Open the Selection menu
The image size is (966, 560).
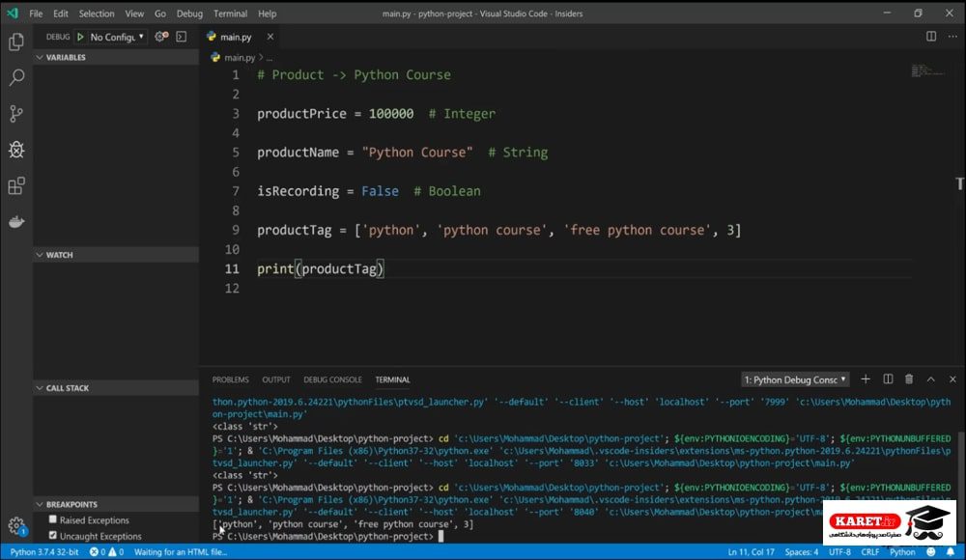click(96, 13)
